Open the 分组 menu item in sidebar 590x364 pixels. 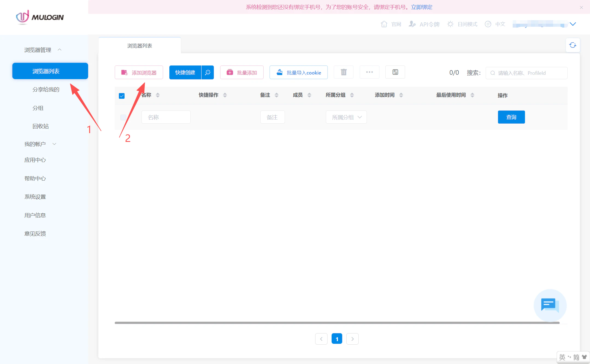(38, 108)
